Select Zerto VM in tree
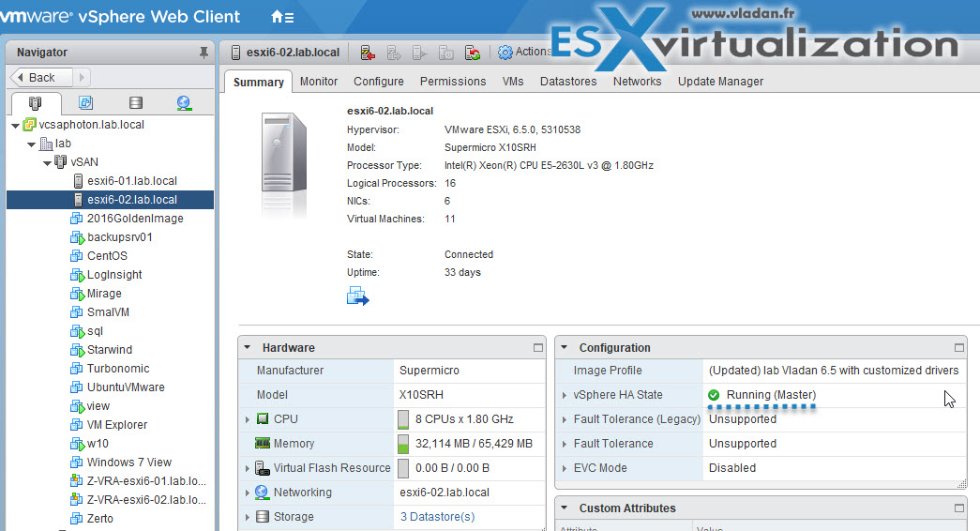This screenshot has height=531, width=980. tap(100, 519)
